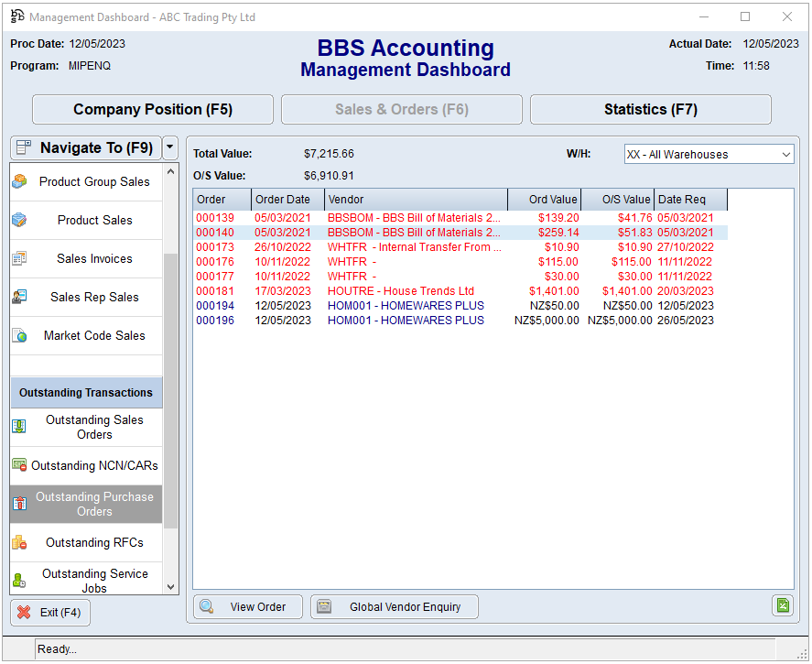The width and height of the screenshot is (812, 664).
Task: Open the Navigate To (F9) menu
Action: (85, 147)
